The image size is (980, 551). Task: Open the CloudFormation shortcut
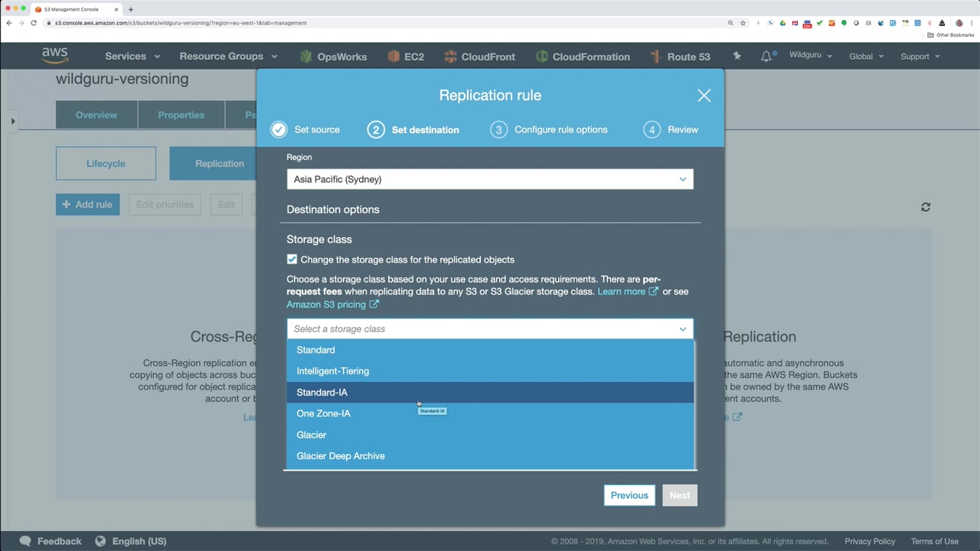[x=583, y=57]
